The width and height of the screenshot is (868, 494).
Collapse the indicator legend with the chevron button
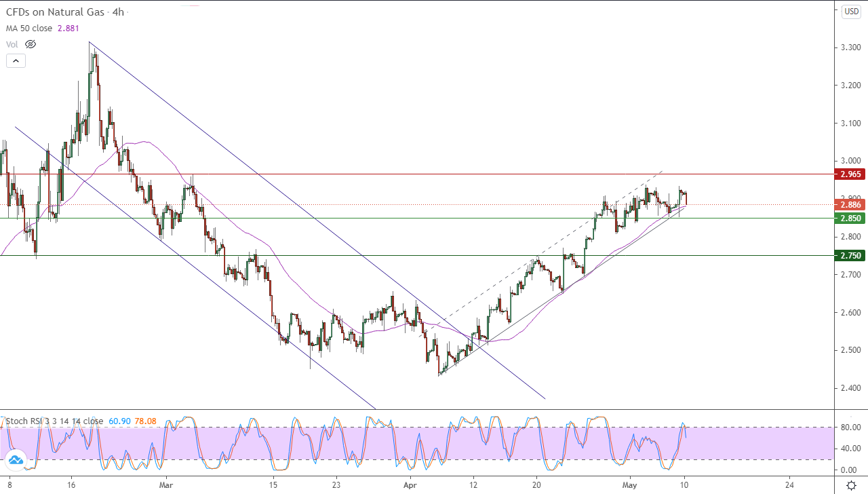(x=16, y=60)
